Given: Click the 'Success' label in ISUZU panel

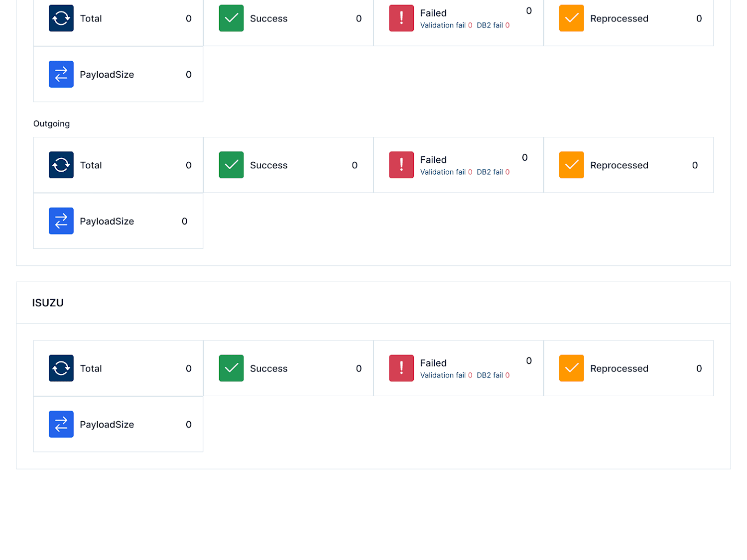Looking at the screenshot, I should [268, 368].
